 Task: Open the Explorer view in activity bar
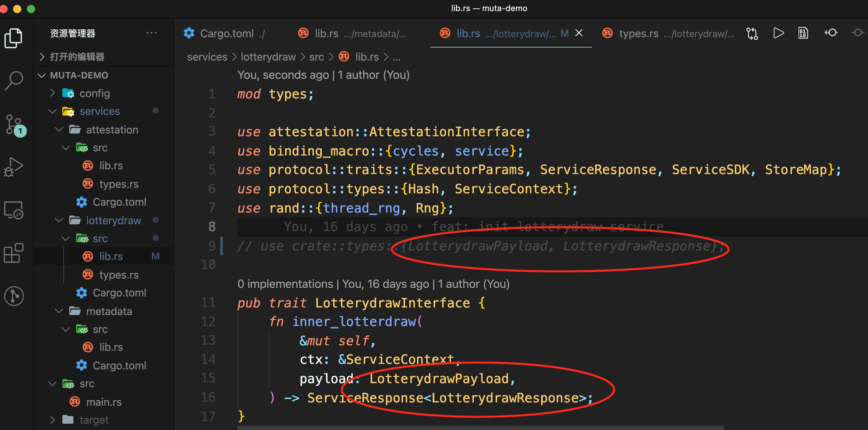14,38
